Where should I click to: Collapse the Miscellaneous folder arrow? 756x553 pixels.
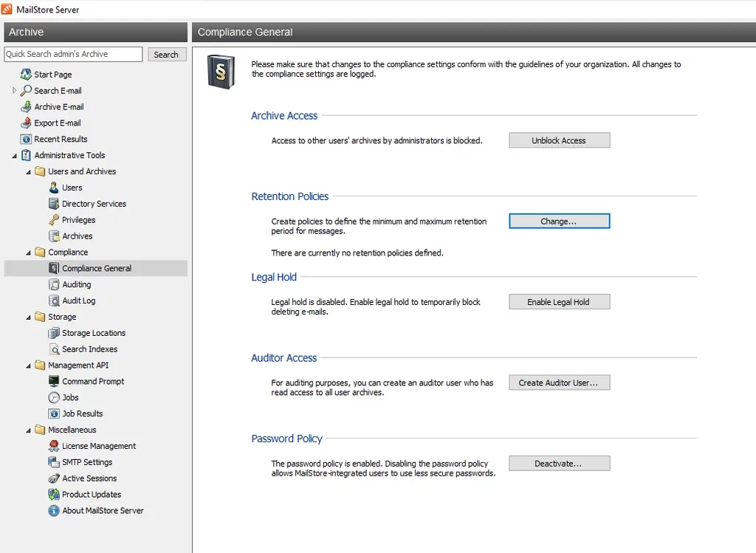tap(28, 430)
